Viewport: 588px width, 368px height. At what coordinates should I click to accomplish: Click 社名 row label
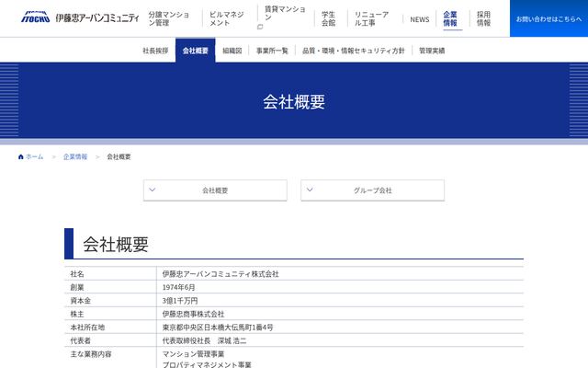77,274
